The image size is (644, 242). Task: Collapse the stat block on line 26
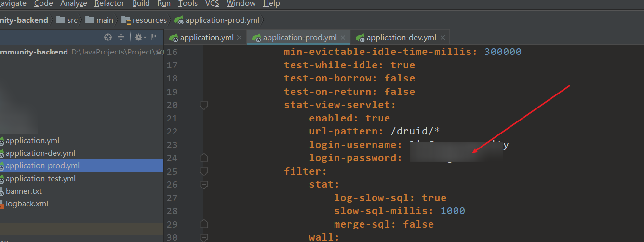pos(204,185)
